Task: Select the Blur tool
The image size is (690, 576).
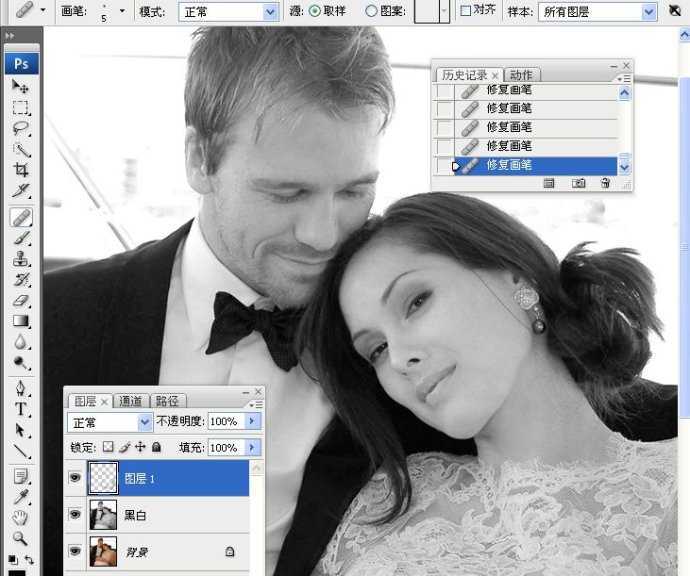Action: point(20,342)
